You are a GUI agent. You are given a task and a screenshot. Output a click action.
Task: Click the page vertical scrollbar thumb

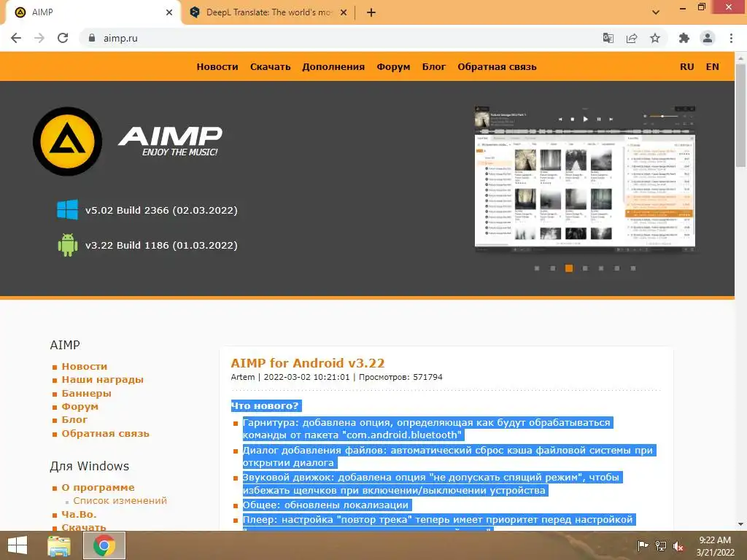click(740, 114)
